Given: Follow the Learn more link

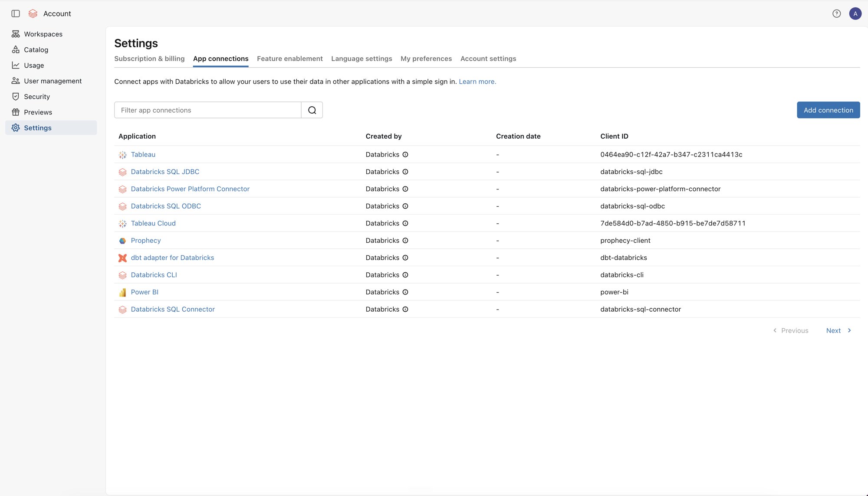Looking at the screenshot, I should click(477, 82).
